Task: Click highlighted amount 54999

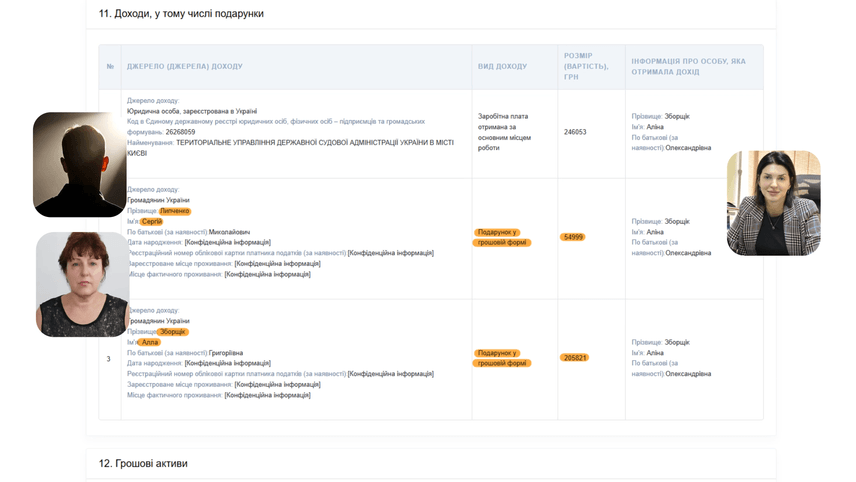Action: tap(573, 237)
